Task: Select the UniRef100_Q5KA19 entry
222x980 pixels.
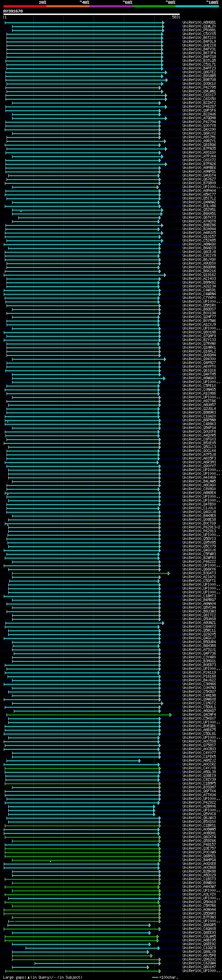Action: tap(199, 902)
